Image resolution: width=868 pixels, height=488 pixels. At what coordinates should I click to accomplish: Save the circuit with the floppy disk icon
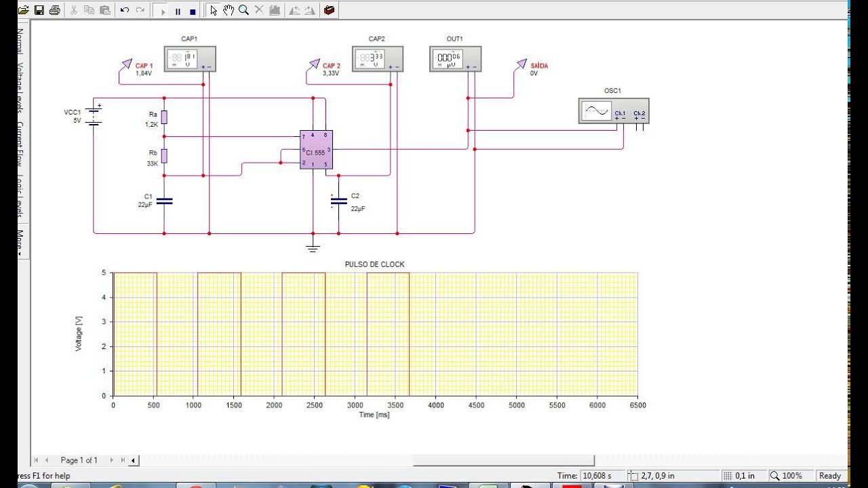[x=39, y=10]
